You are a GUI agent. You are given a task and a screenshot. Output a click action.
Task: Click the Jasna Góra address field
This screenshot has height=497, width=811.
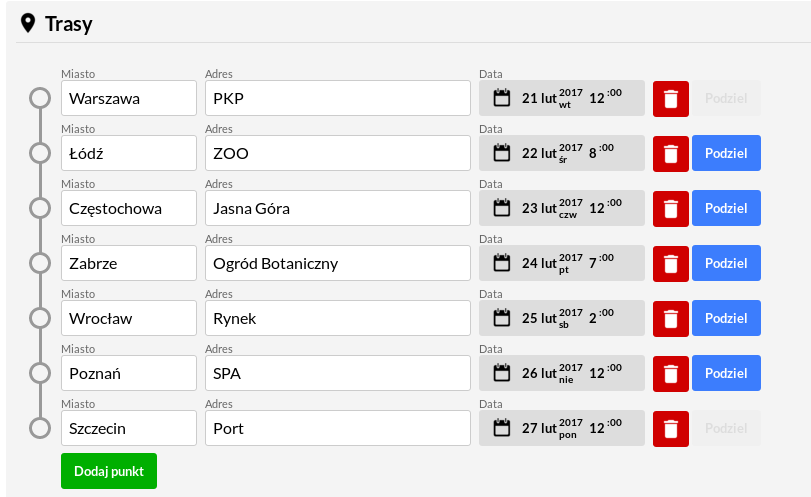(338, 208)
